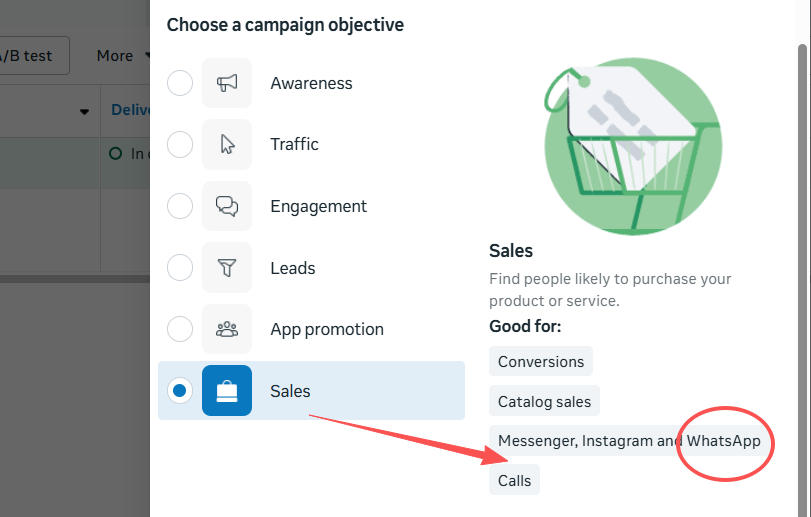This screenshot has height=517, width=811.
Task: Click the Calls tag
Action: click(x=515, y=481)
